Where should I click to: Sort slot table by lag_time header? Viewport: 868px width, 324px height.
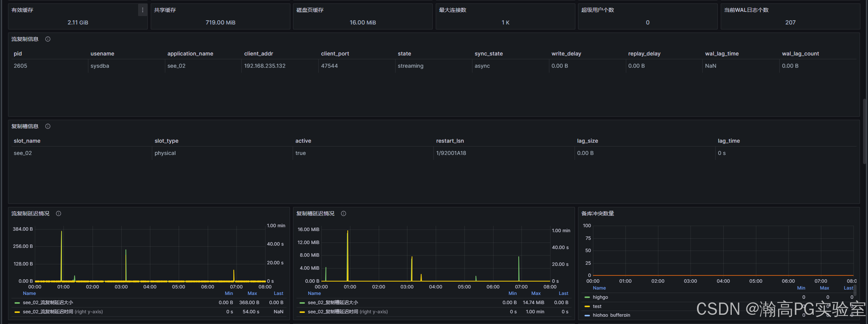pos(729,141)
